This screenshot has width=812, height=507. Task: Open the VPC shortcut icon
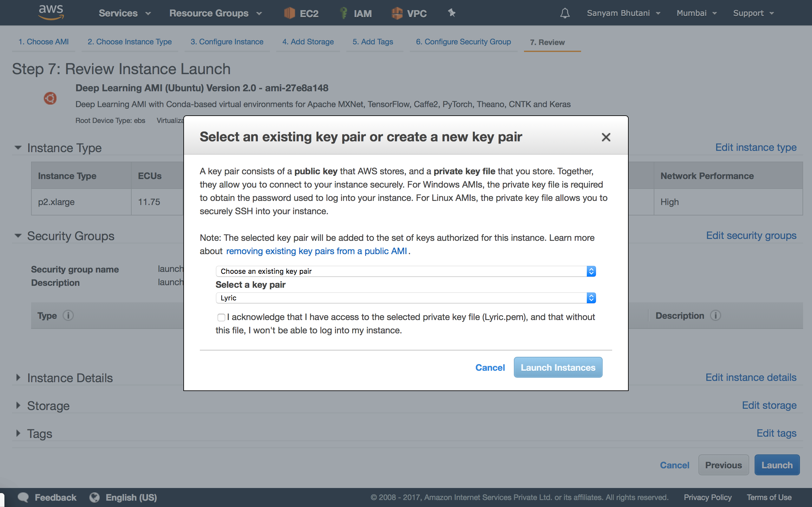click(397, 13)
